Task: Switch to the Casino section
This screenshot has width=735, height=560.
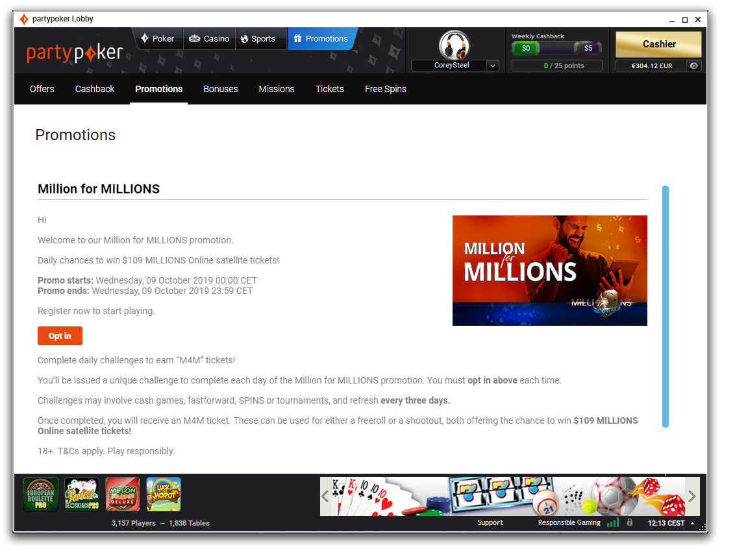Action: click(x=209, y=39)
